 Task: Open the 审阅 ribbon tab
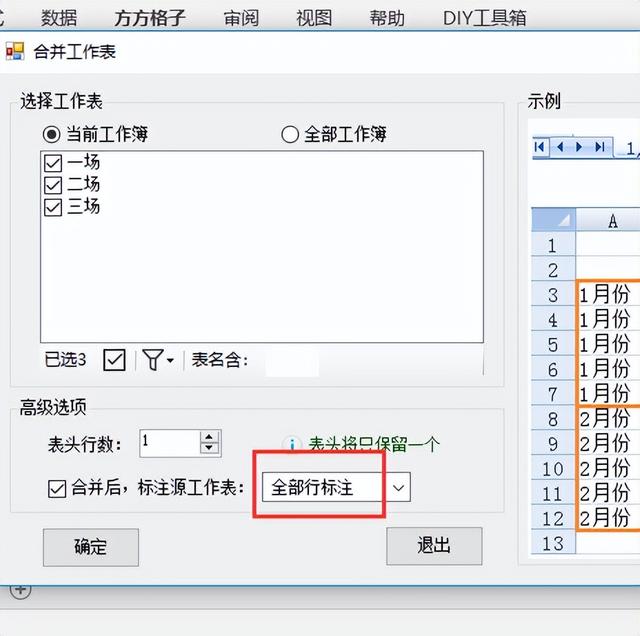click(241, 18)
